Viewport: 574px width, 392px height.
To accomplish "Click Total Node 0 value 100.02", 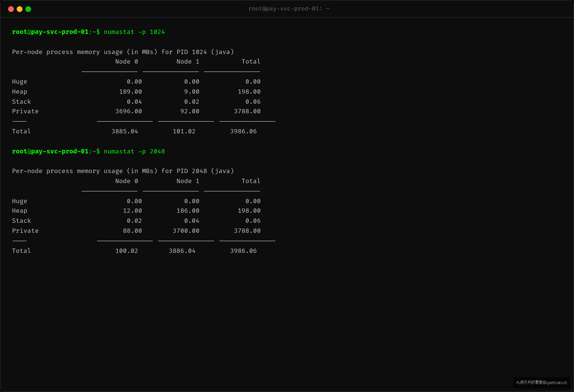I will (127, 251).
